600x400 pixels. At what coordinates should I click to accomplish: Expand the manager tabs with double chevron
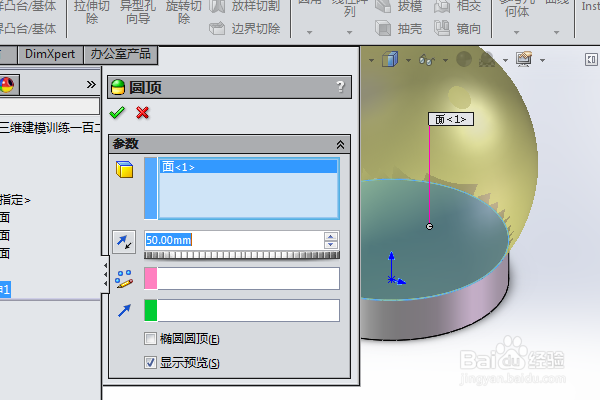pyautogui.click(x=91, y=84)
